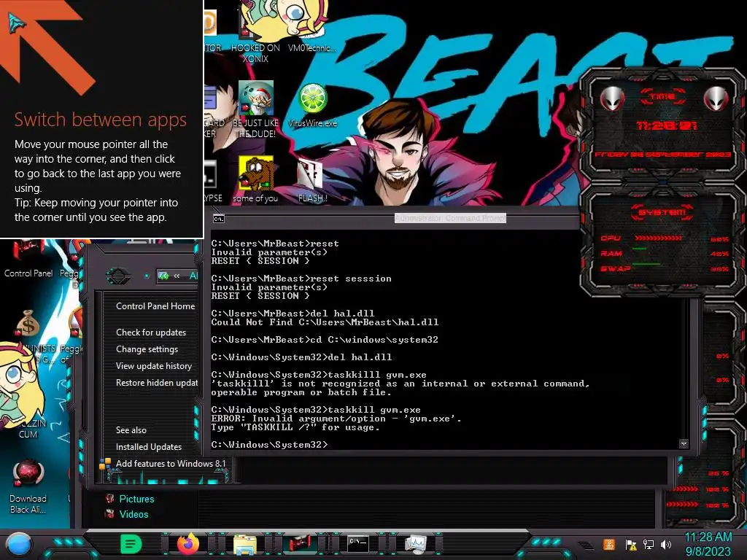Click the Command Prompt title bar icon

point(219,219)
